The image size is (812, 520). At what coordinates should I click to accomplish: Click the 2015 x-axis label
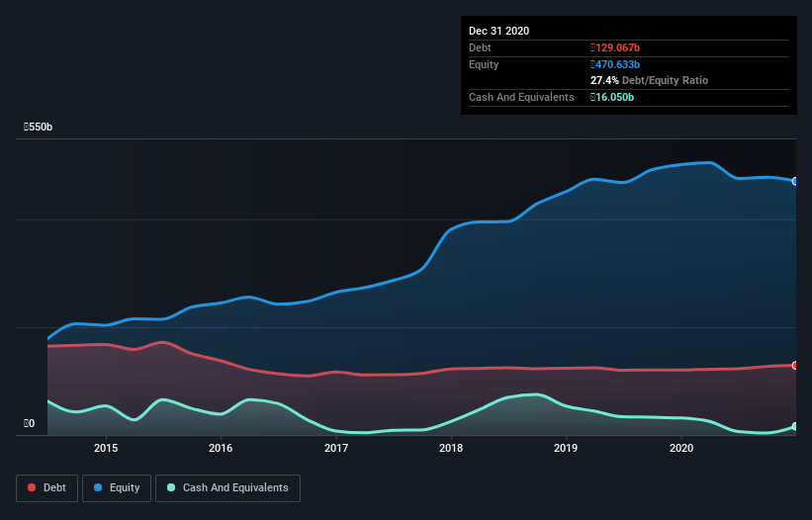pyautogui.click(x=106, y=448)
